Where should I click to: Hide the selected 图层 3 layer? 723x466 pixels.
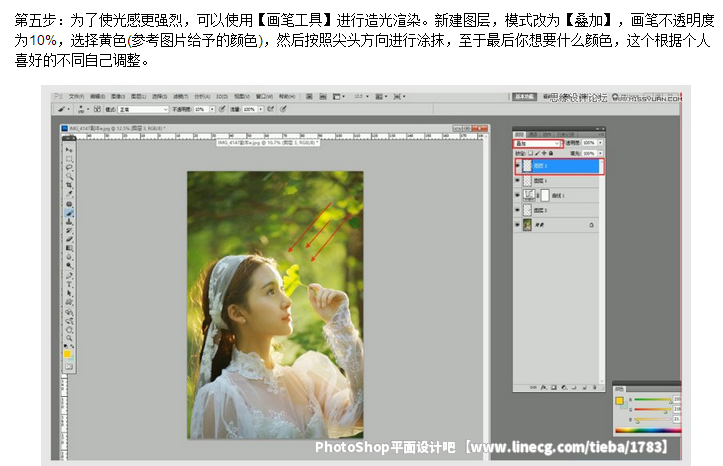517,165
